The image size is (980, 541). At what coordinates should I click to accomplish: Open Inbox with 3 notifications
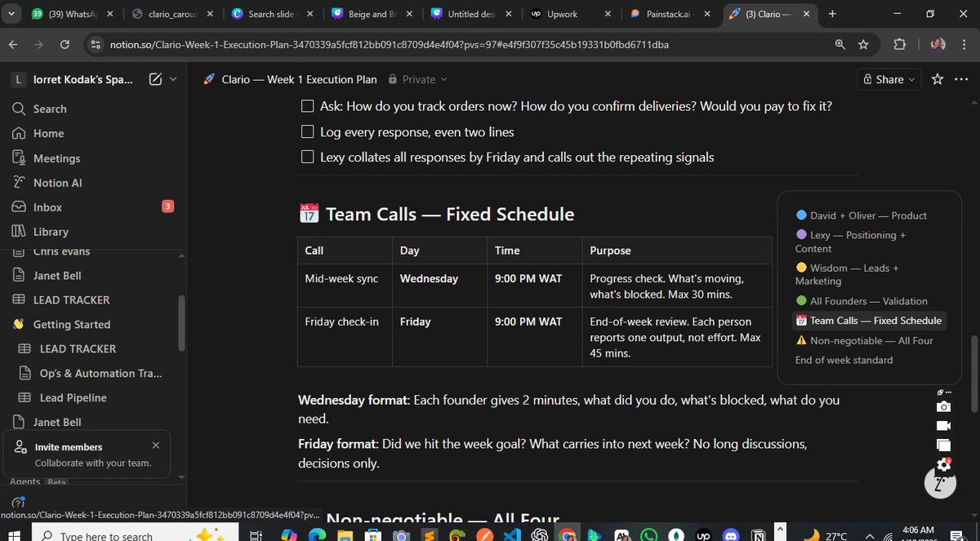click(47, 207)
